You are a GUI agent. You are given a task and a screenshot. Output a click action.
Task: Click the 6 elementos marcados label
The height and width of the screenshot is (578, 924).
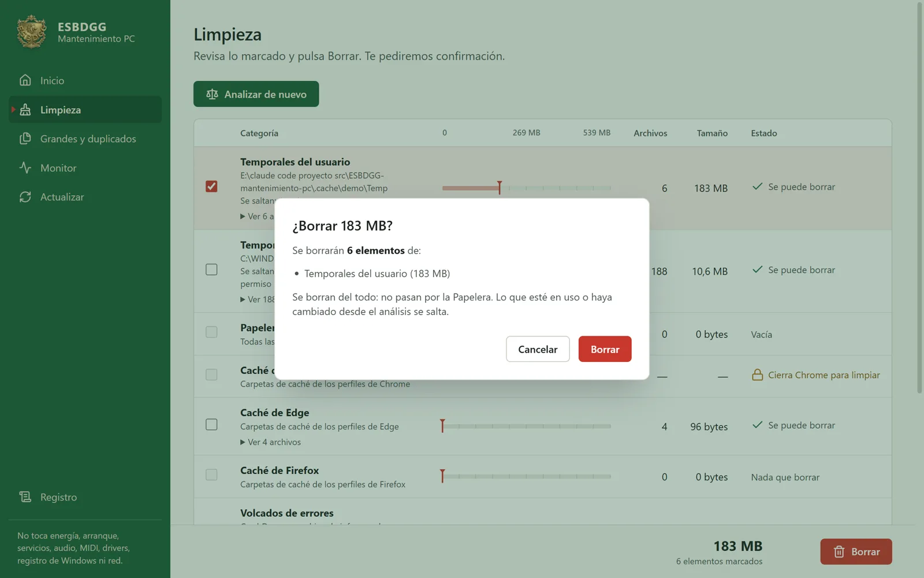[x=719, y=561]
